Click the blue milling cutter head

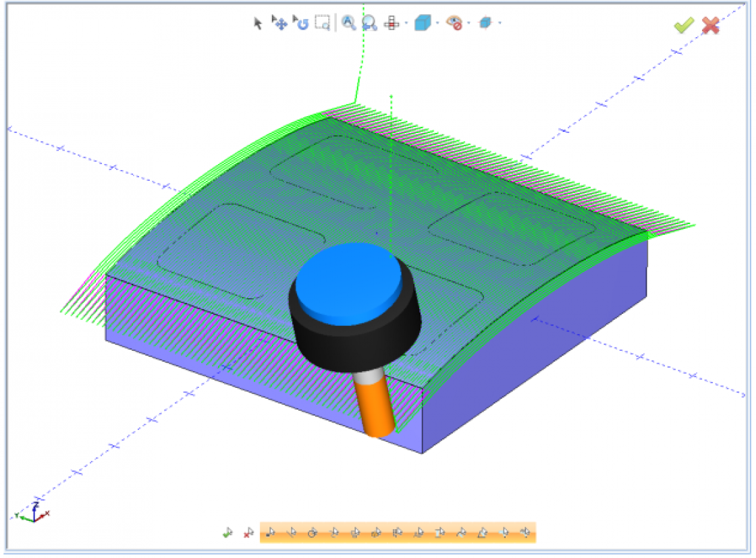(x=349, y=284)
